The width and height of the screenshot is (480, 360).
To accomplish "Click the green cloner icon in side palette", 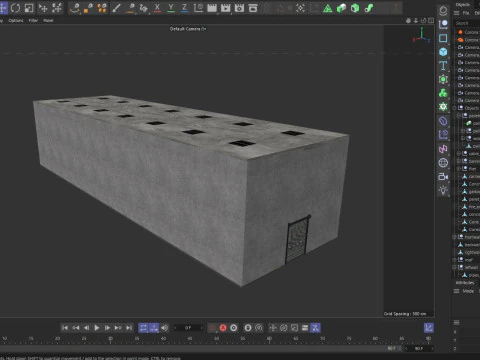I will click(x=443, y=93).
